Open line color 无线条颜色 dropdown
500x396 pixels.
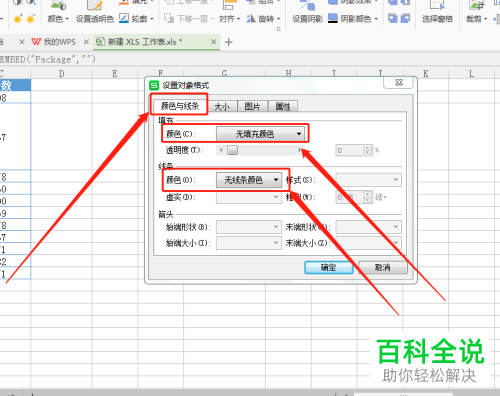(249, 180)
